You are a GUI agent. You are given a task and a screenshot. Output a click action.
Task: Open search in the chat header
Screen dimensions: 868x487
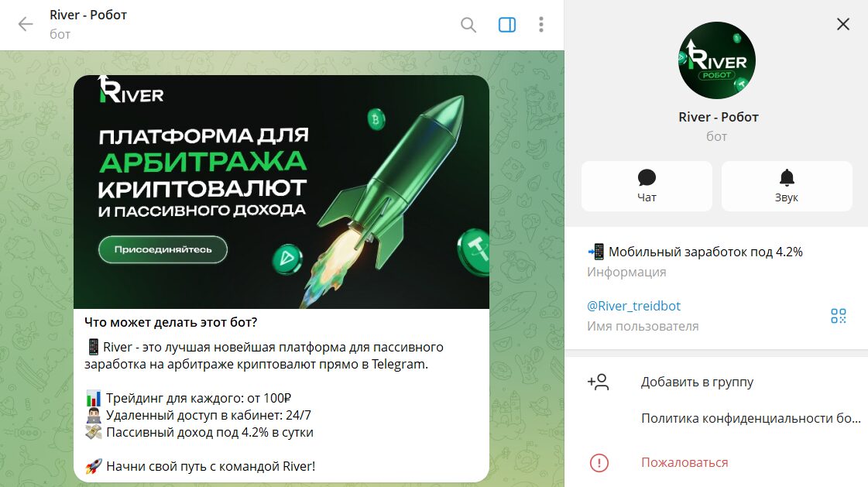468,25
